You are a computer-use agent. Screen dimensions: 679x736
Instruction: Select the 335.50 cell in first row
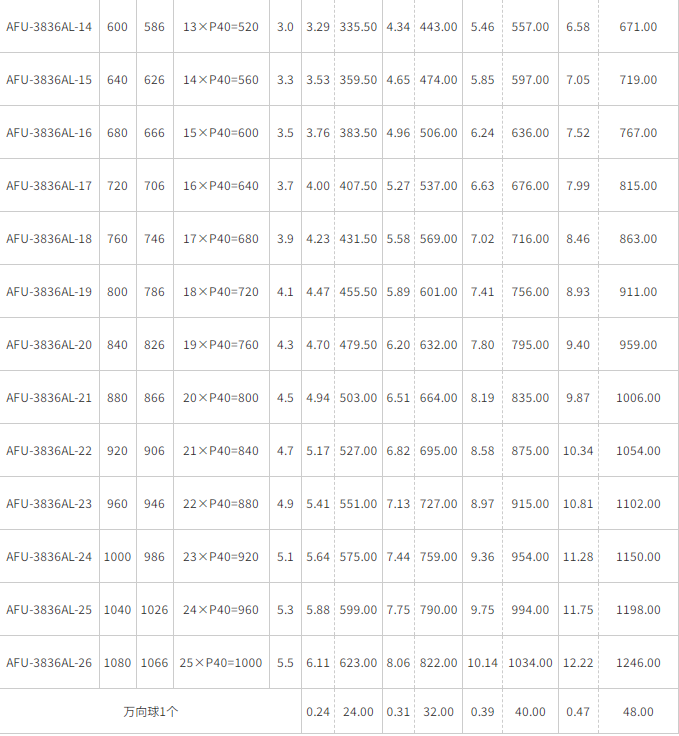[359, 27]
